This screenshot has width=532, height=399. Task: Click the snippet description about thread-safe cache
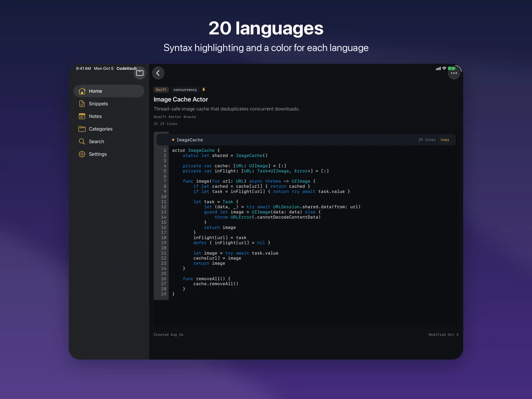pos(227,109)
